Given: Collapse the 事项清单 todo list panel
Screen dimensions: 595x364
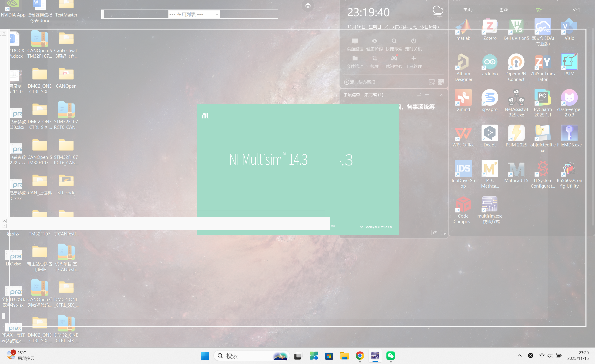Looking at the screenshot, I should 442,95.
